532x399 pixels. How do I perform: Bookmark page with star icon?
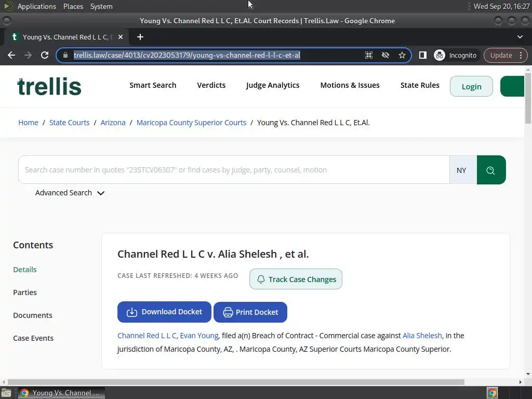pos(402,55)
